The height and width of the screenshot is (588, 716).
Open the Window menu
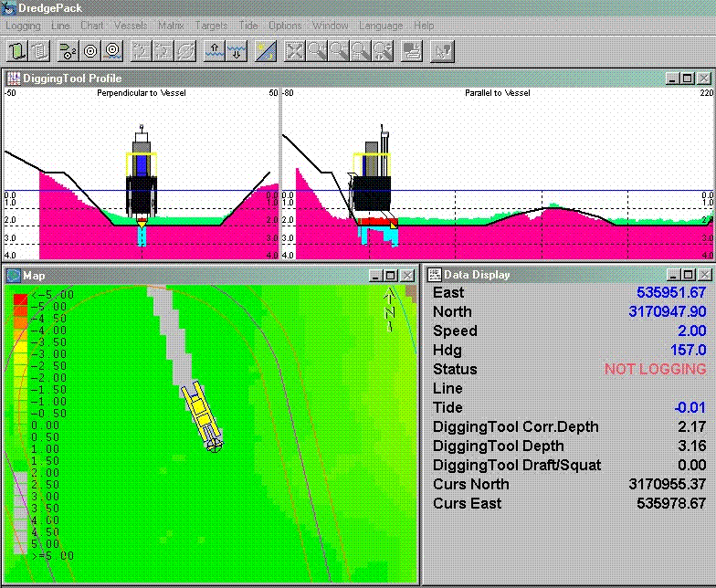[x=331, y=26]
